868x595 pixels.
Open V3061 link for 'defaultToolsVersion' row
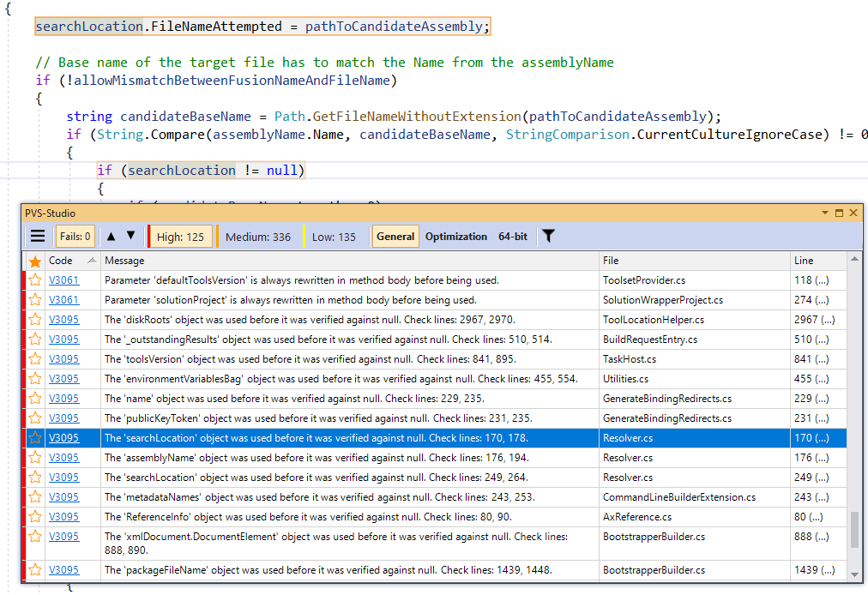(x=63, y=280)
